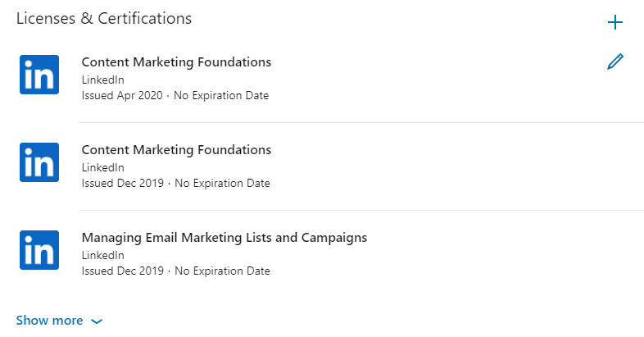Viewport: 644px width, 337px height.
Task: Click LinkedIn issuer under Managing Email Marketing
Action: pos(102,255)
